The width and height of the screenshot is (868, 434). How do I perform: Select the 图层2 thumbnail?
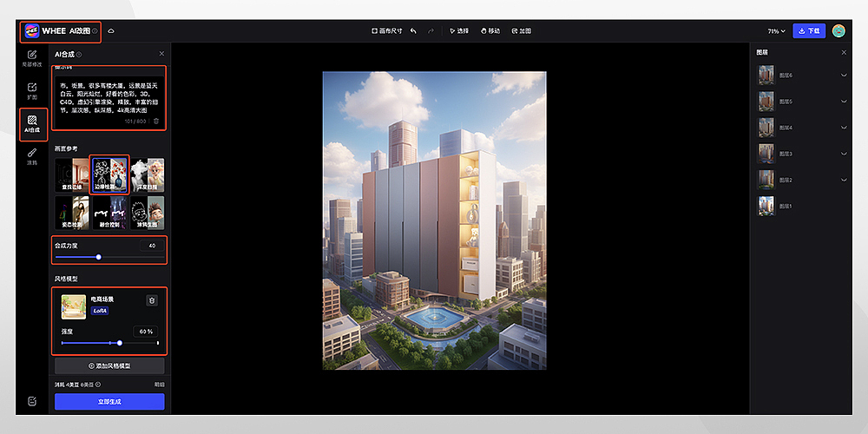pyautogui.click(x=766, y=180)
